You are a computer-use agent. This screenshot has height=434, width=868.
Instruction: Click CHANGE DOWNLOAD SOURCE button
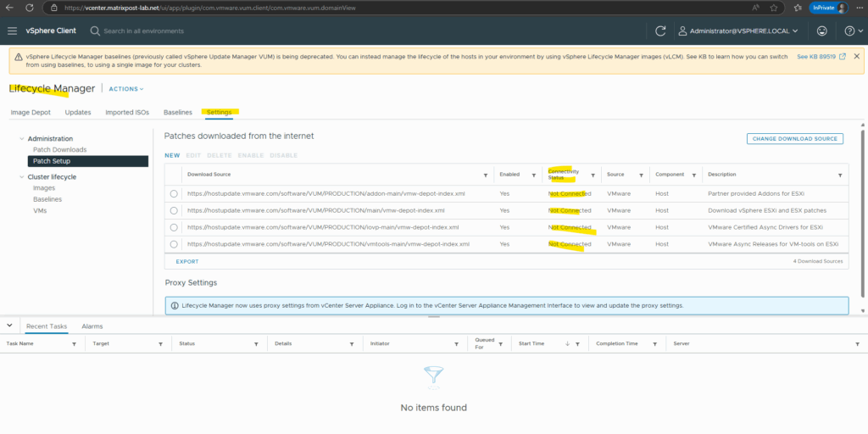coord(794,138)
